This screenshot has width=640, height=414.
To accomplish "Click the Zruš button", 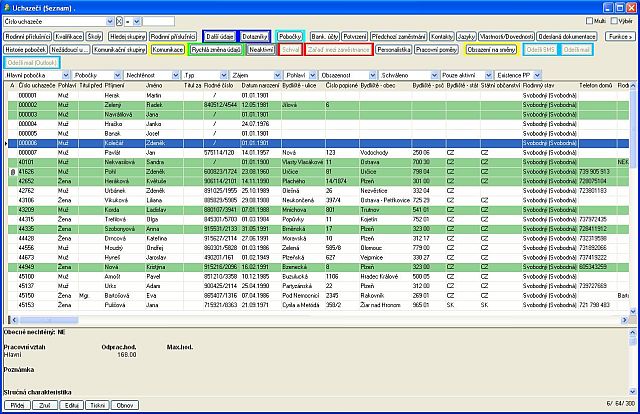I will pos(45,405).
